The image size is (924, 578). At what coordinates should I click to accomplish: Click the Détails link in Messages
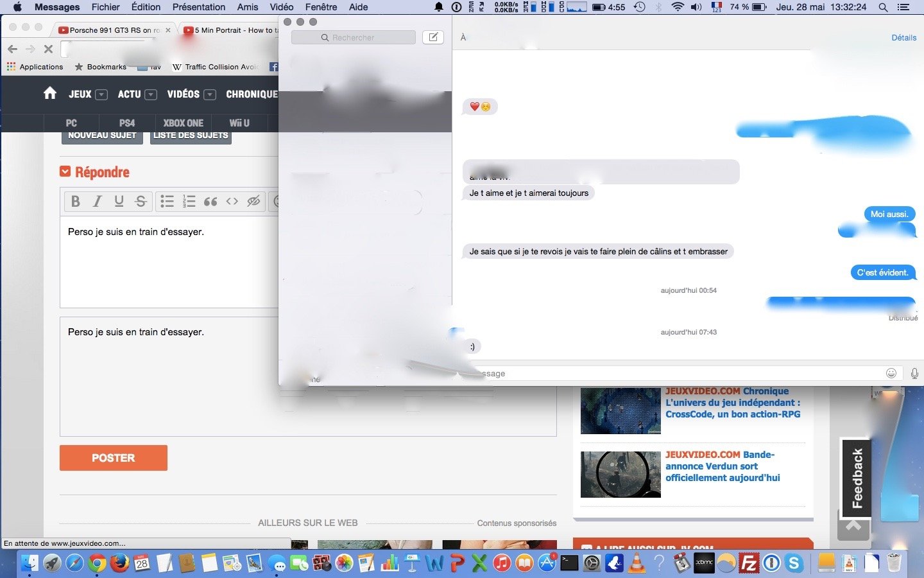[x=903, y=38]
